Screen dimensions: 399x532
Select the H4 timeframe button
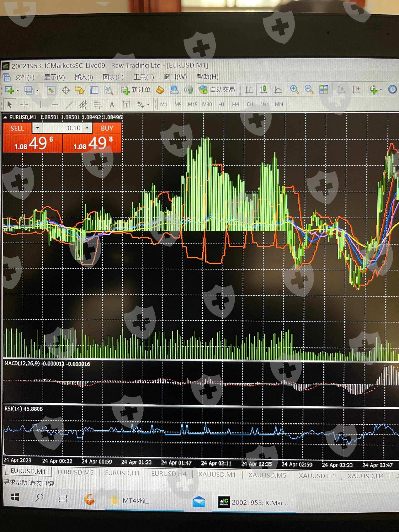coord(235,104)
